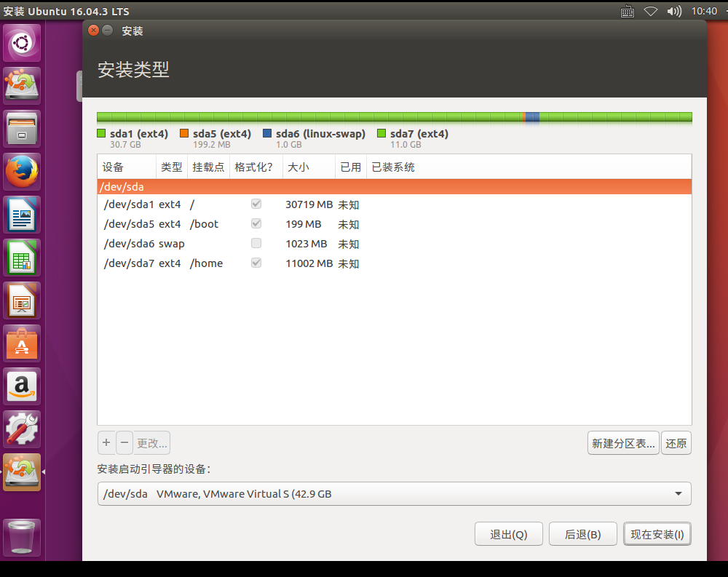Open keyboard input indicator in top panel

(628, 11)
